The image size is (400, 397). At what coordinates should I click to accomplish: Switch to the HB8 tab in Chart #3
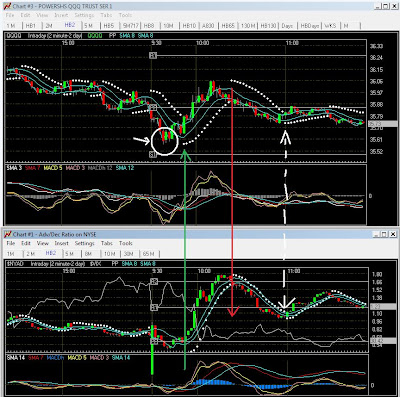coord(149,26)
